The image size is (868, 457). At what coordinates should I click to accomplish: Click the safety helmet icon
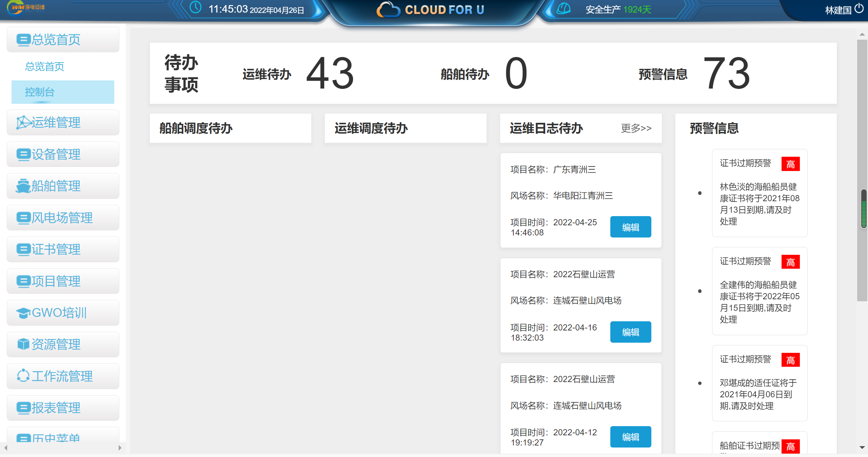click(x=564, y=8)
